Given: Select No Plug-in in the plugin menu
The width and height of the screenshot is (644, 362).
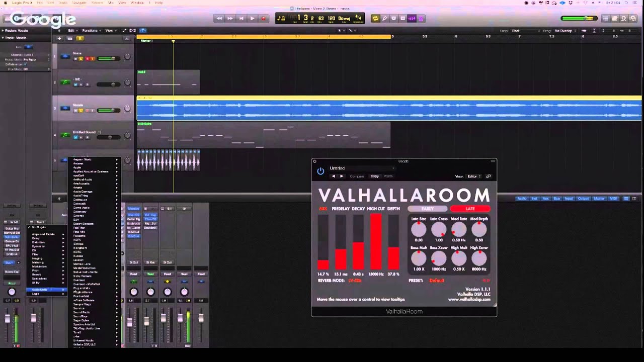Looking at the screenshot, I should (x=46, y=227).
